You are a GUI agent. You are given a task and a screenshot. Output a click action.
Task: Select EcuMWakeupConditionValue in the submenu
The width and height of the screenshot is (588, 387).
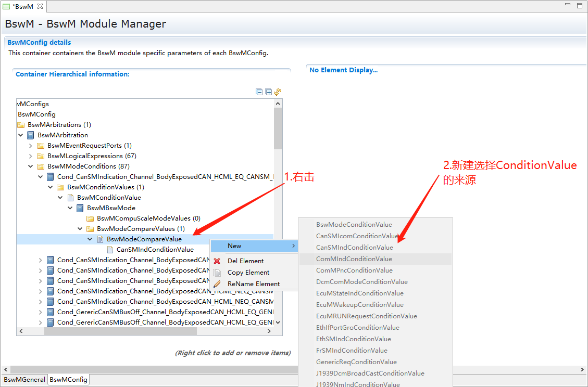click(x=359, y=305)
